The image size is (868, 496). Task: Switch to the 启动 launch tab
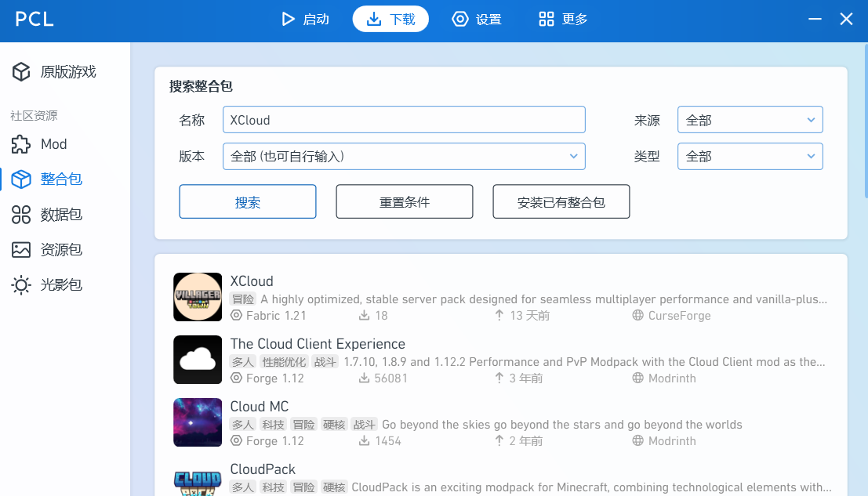pos(305,19)
